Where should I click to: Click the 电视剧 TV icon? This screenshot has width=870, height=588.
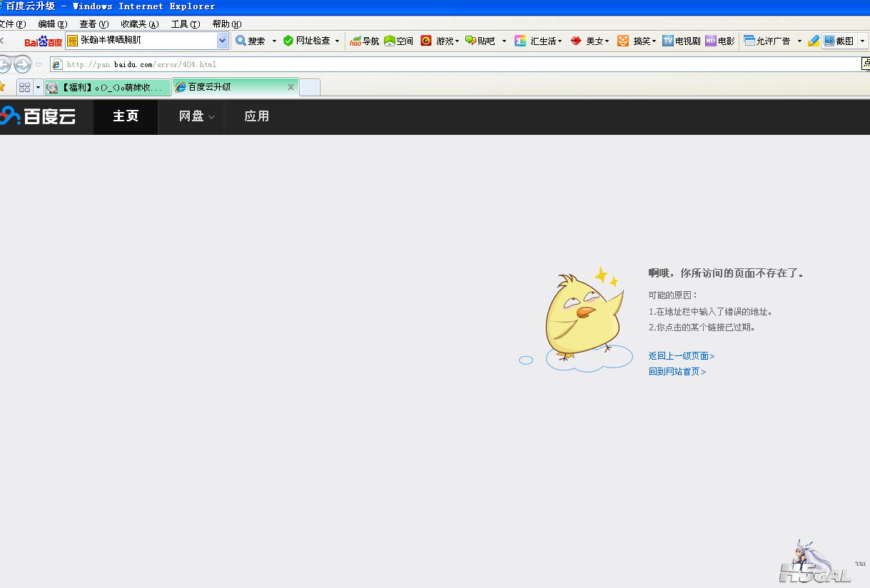[680, 41]
